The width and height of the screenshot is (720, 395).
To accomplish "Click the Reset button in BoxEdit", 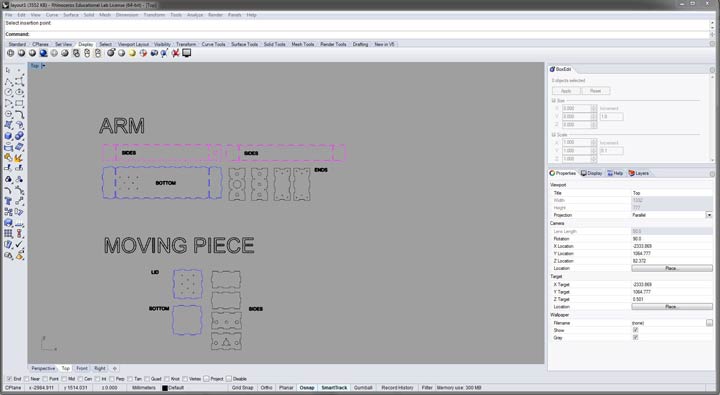I will tap(596, 91).
